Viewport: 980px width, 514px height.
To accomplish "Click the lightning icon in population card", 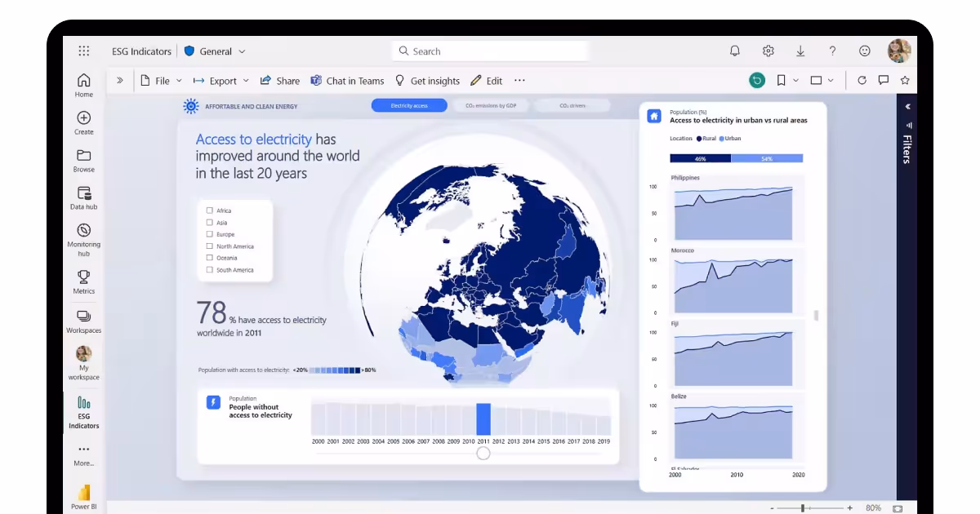I will point(213,402).
